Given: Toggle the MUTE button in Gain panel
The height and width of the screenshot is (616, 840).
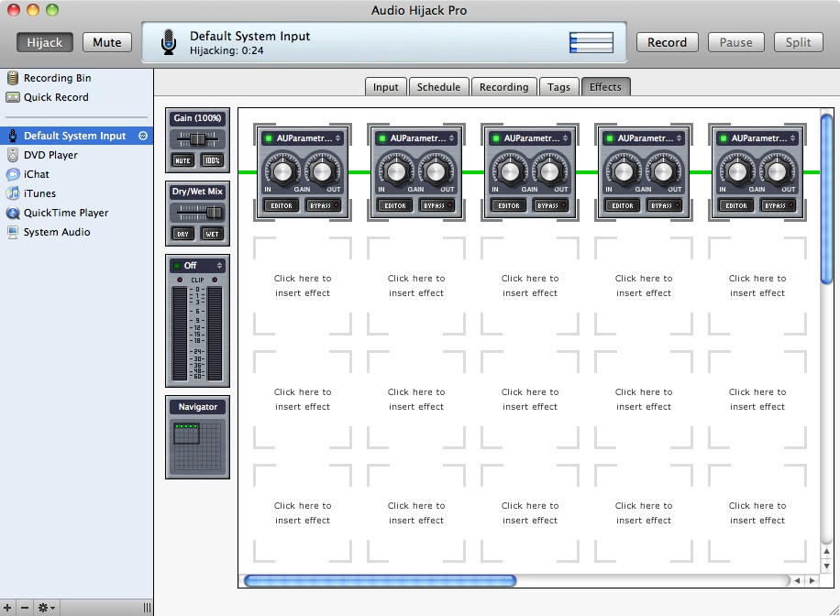Looking at the screenshot, I should point(183,160).
